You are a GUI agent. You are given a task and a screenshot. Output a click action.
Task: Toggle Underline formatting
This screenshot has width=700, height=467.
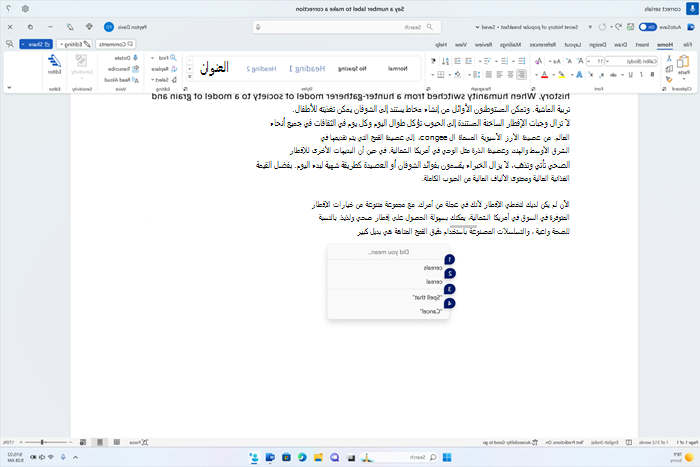pyautogui.click(x=631, y=75)
